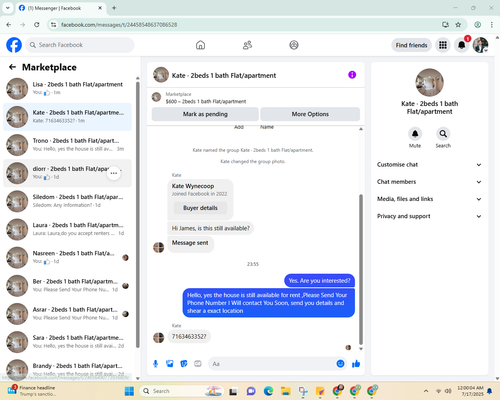Image resolution: width=500 pixels, height=400 pixels.
Task: Mute this chat with the bell icon
Action: tap(415, 134)
